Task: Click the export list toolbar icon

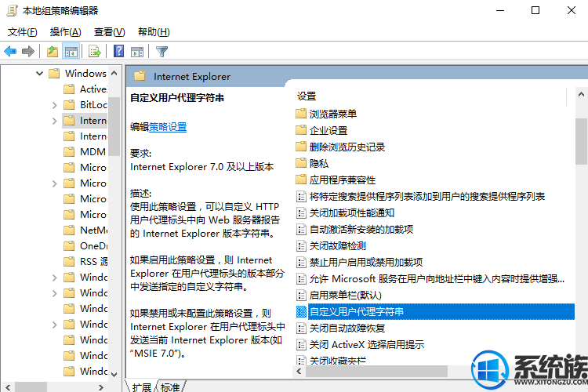Action: pyautogui.click(x=95, y=52)
